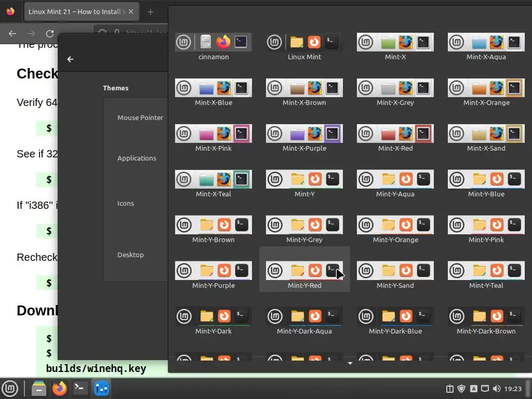This screenshot has height=399, width=532.
Task: Select the Mint-X-Teal theme
Action: click(214, 179)
